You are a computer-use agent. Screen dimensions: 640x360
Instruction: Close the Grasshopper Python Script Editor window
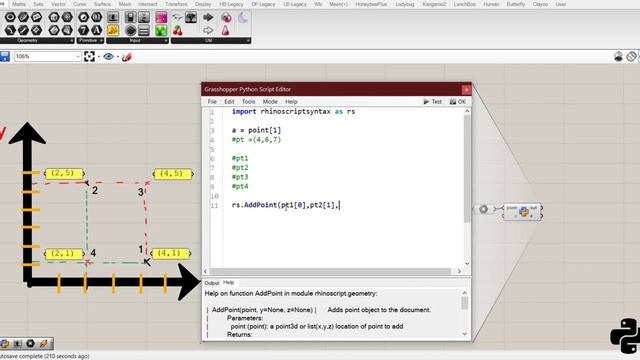466,89
